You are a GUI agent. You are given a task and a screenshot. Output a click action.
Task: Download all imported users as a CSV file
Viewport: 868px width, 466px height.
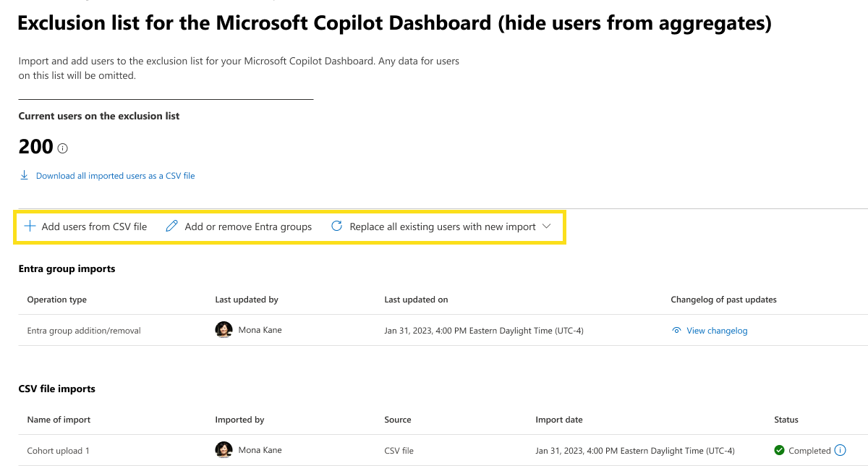pyautogui.click(x=115, y=175)
